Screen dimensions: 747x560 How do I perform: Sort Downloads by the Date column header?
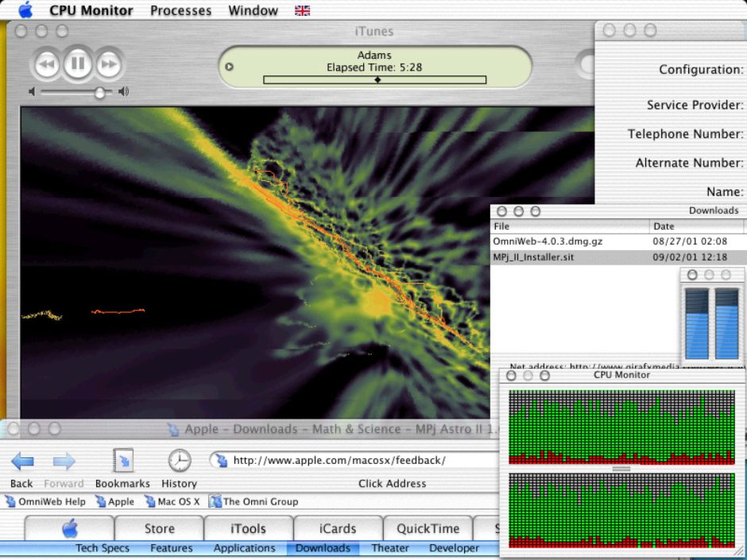pyautogui.click(x=698, y=226)
